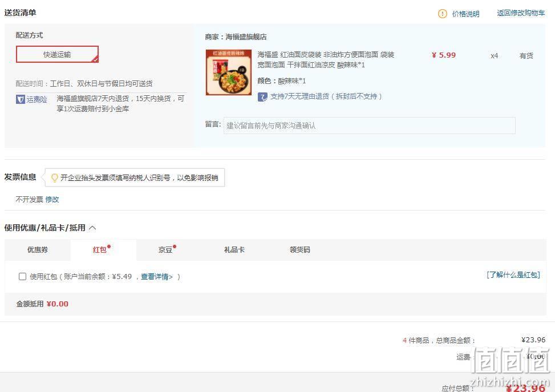Open the 海福盛 noodle product thumbnail

click(229, 72)
